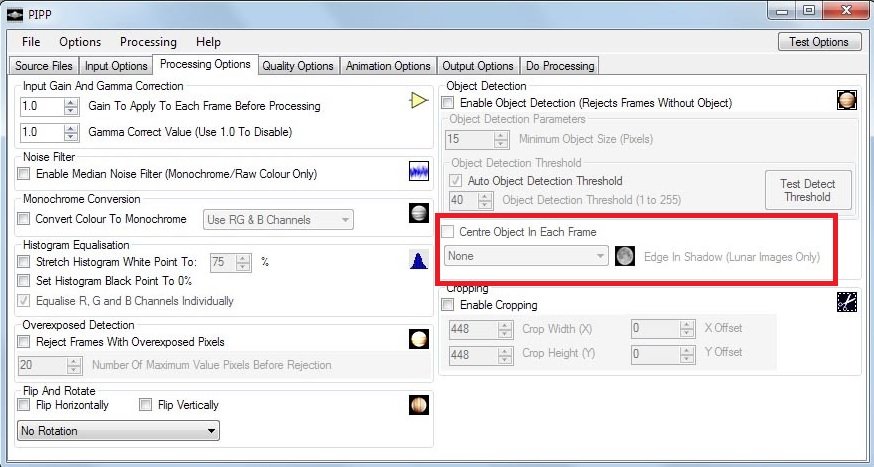Screen dimensions: 874x467
Task: Click the Minimum Object Size input field
Action: click(x=470, y=139)
